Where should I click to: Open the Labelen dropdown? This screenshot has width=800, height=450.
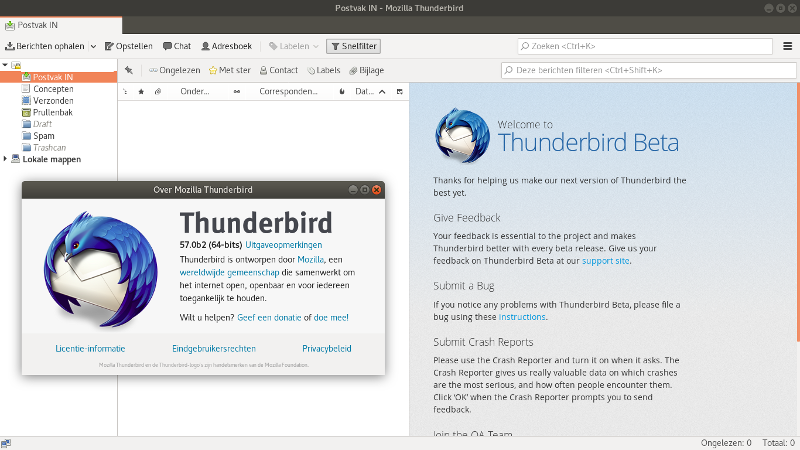pyautogui.click(x=293, y=46)
